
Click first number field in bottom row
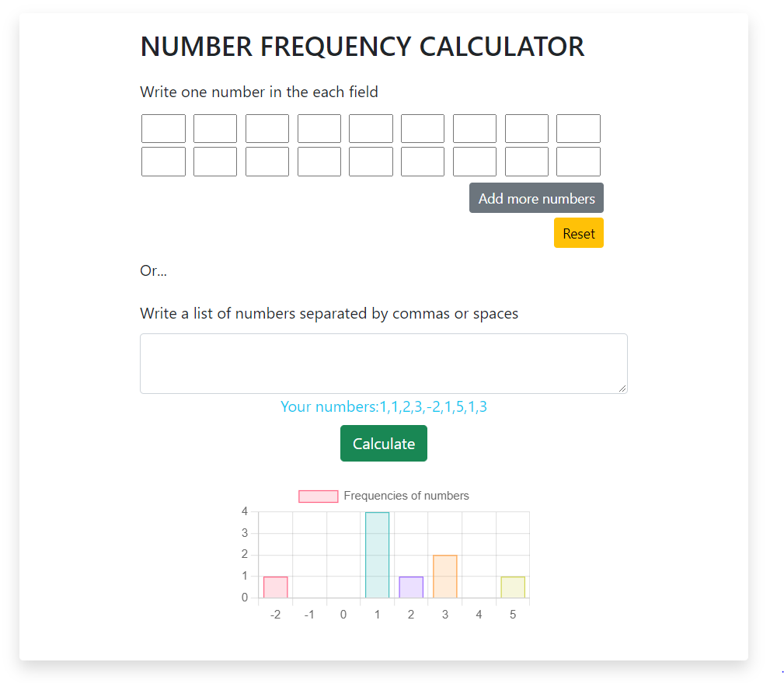click(163, 162)
